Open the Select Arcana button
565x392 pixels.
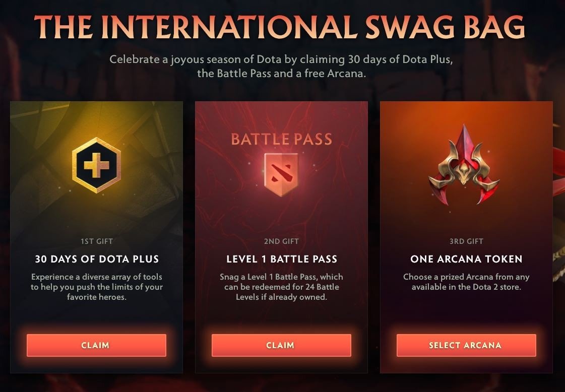tap(466, 345)
